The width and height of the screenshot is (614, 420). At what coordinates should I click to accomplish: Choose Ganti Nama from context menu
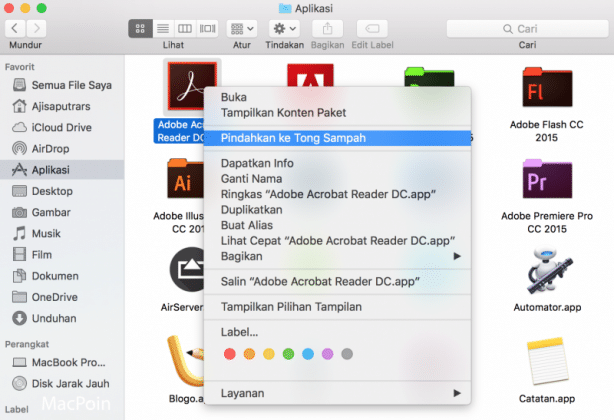(x=338, y=178)
